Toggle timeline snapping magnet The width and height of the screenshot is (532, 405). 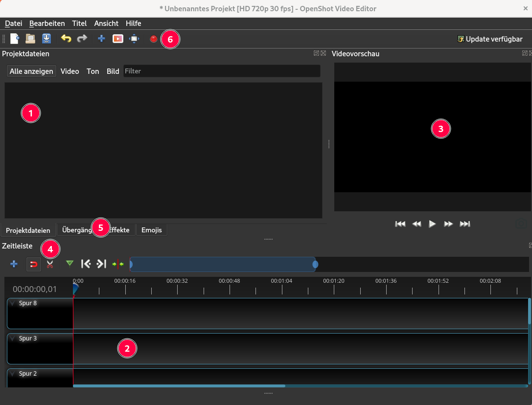(x=33, y=264)
